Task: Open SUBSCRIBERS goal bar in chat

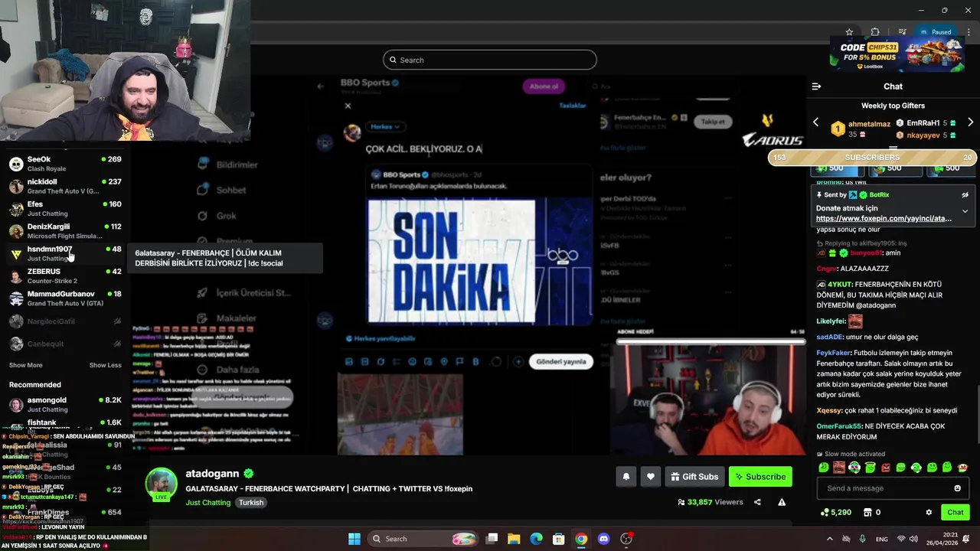Action: click(872, 157)
